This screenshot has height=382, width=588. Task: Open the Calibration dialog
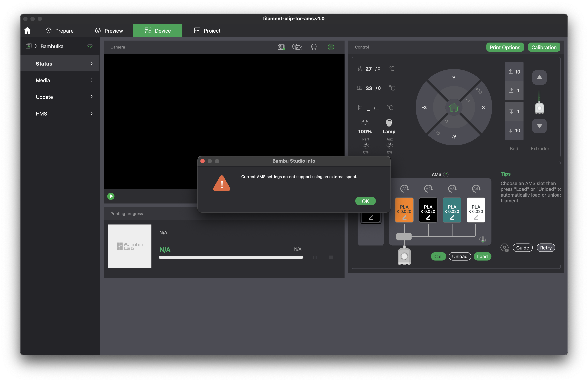pos(544,47)
